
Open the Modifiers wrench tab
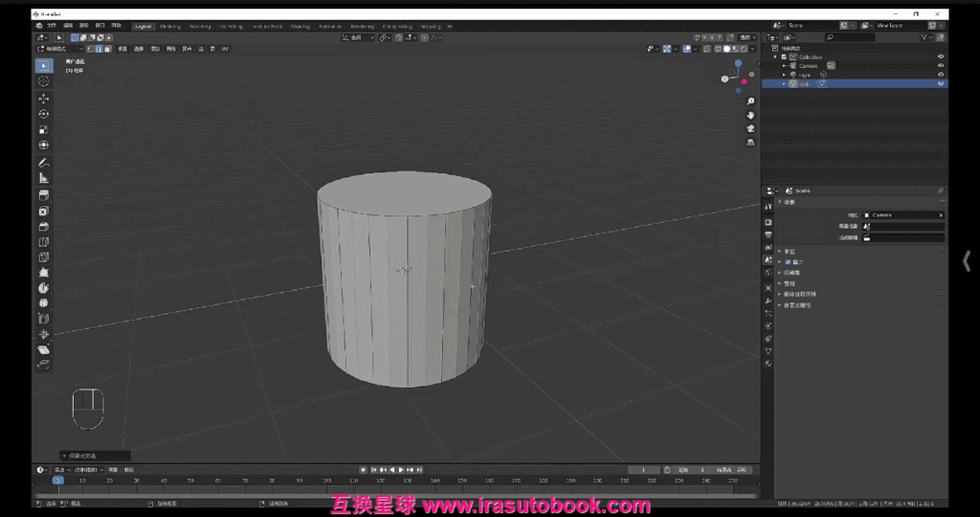768,302
